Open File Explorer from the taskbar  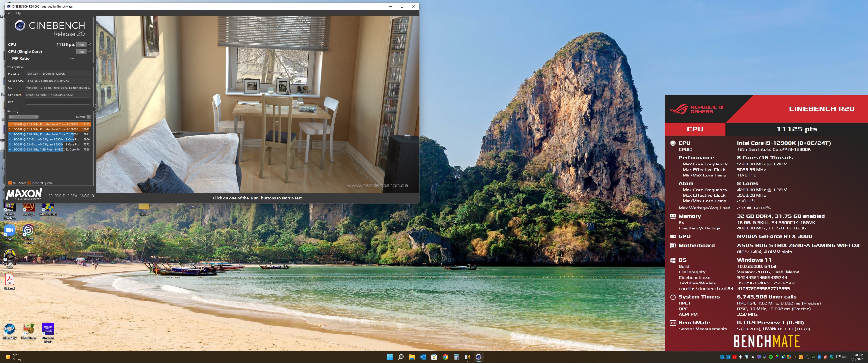(x=412, y=357)
